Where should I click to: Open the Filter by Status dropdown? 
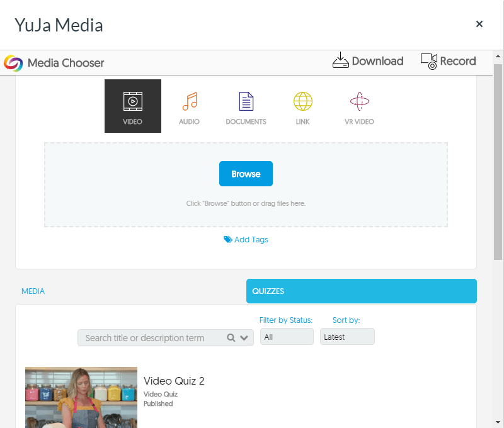(287, 337)
